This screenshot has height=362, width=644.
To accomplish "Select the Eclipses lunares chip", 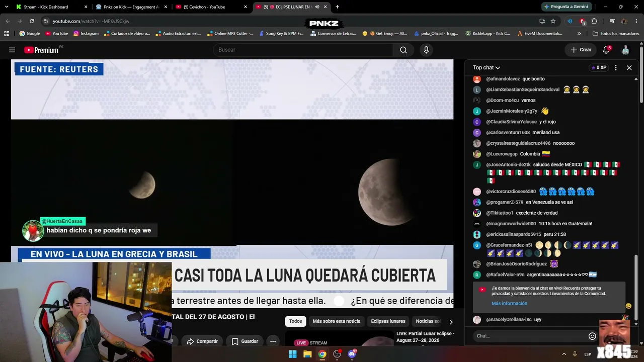I will (x=388, y=321).
